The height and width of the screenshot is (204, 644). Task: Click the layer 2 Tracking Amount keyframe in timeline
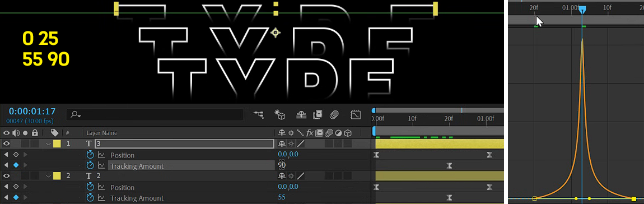click(450, 197)
